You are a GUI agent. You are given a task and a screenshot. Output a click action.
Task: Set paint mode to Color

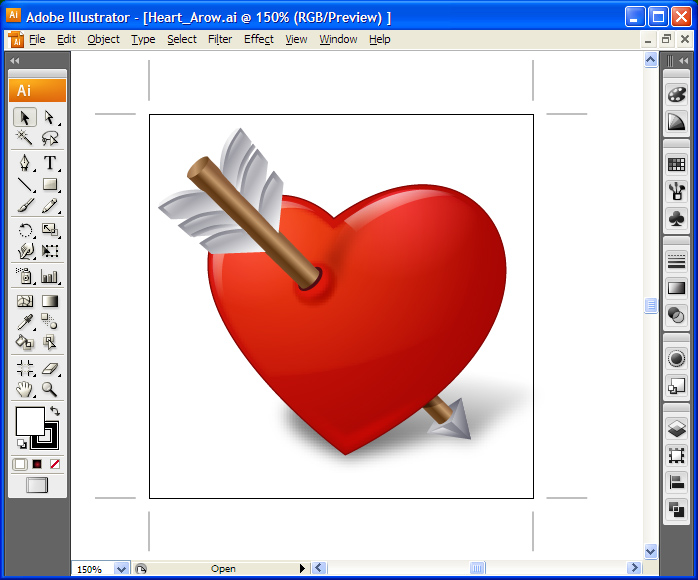tap(20, 464)
